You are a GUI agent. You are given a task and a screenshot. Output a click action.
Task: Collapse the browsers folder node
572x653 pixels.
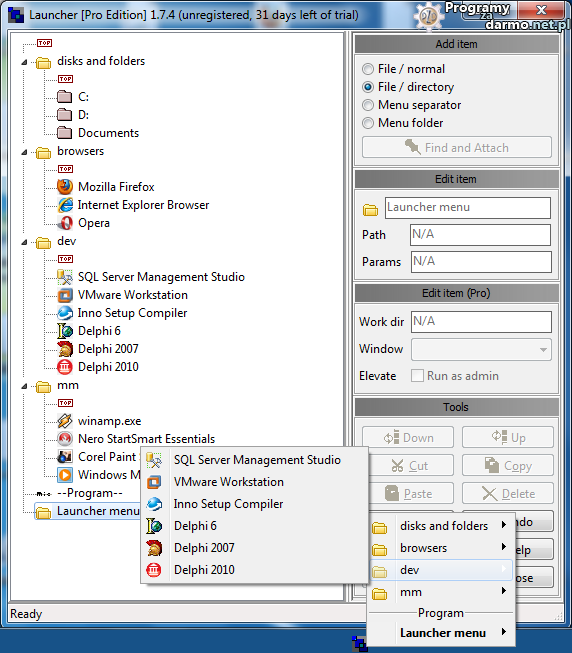point(25,152)
